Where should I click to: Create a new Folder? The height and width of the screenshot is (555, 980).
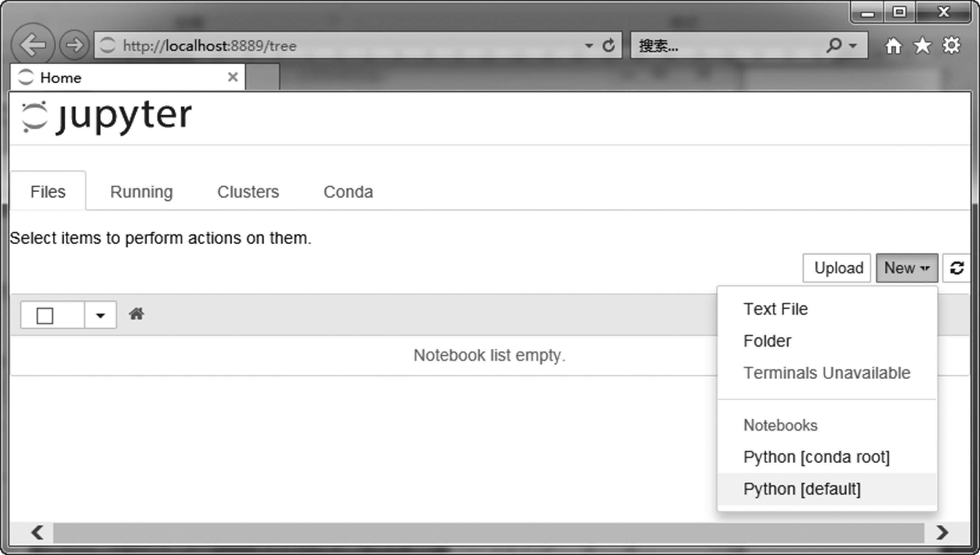pos(827,341)
